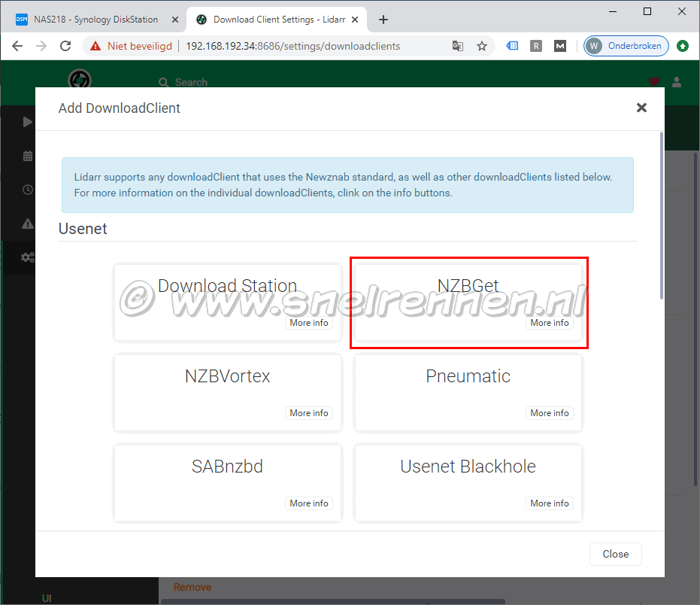Close the Add DownloadClient dialog with X

(641, 108)
